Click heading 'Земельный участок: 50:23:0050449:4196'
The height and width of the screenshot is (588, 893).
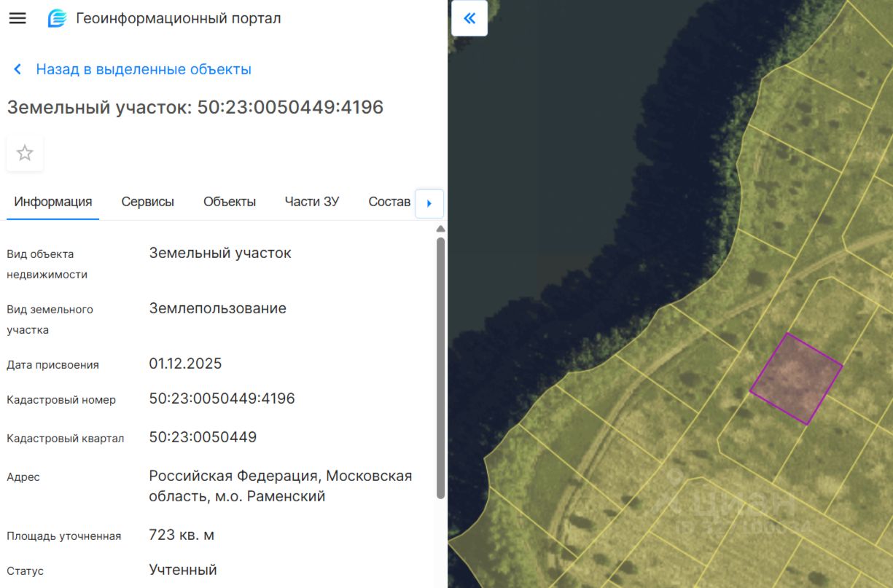[195, 107]
